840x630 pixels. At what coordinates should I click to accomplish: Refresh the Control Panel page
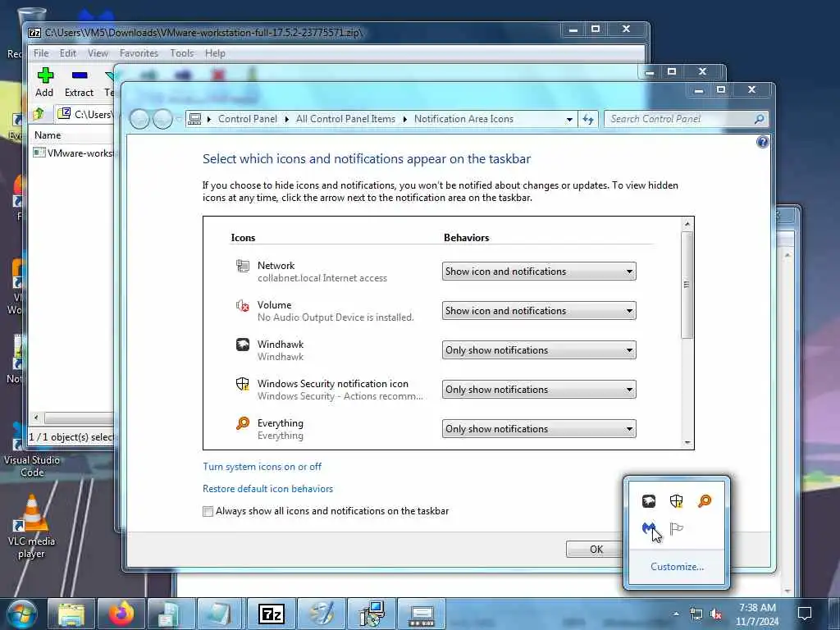pyautogui.click(x=588, y=120)
